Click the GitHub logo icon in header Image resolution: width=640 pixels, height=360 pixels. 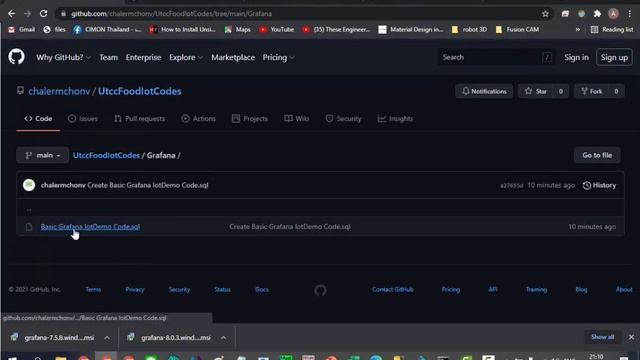click(16, 57)
